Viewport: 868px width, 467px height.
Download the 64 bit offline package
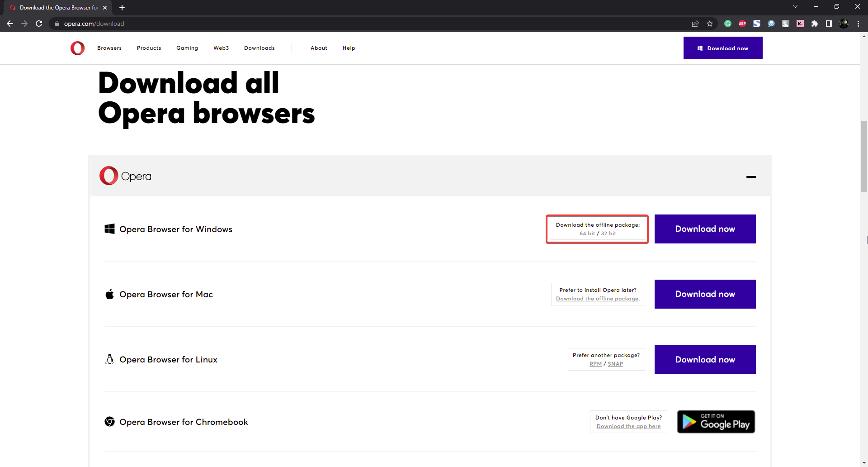coord(587,233)
